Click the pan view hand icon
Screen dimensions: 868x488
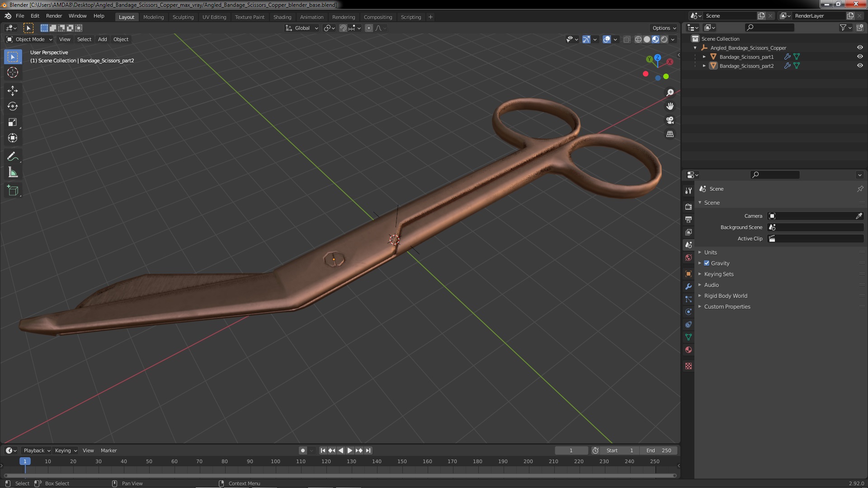(x=670, y=106)
